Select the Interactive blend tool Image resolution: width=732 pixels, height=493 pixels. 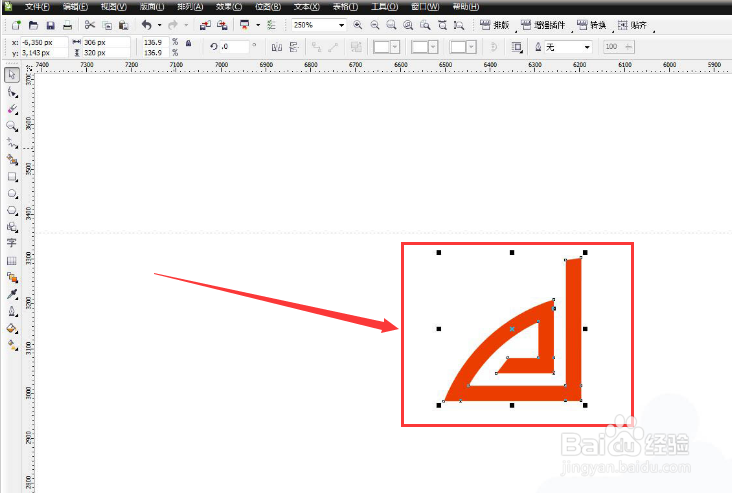[x=12, y=278]
